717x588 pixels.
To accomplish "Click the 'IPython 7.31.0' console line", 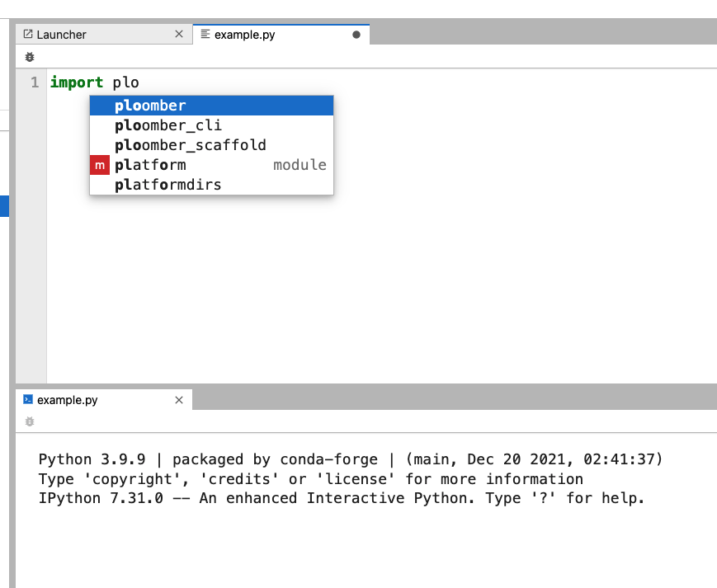I will point(342,498).
